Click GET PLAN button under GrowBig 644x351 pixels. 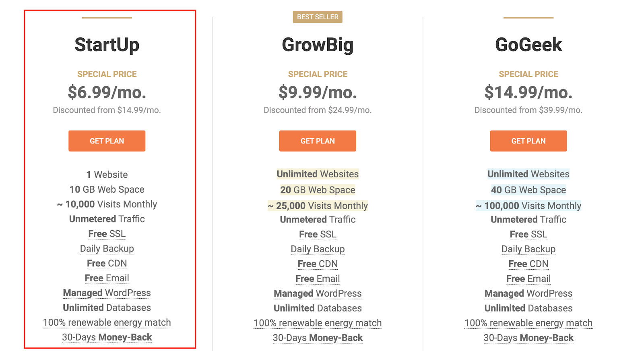[318, 141]
